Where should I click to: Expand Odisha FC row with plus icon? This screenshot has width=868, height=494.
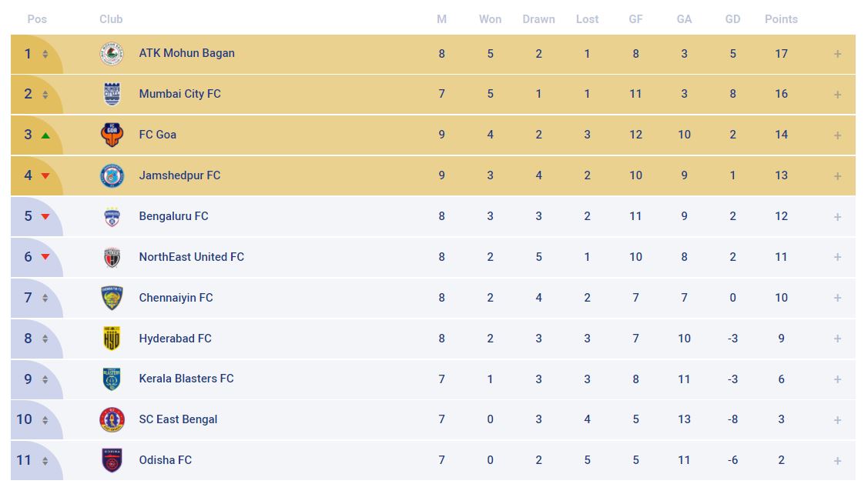pyautogui.click(x=837, y=461)
